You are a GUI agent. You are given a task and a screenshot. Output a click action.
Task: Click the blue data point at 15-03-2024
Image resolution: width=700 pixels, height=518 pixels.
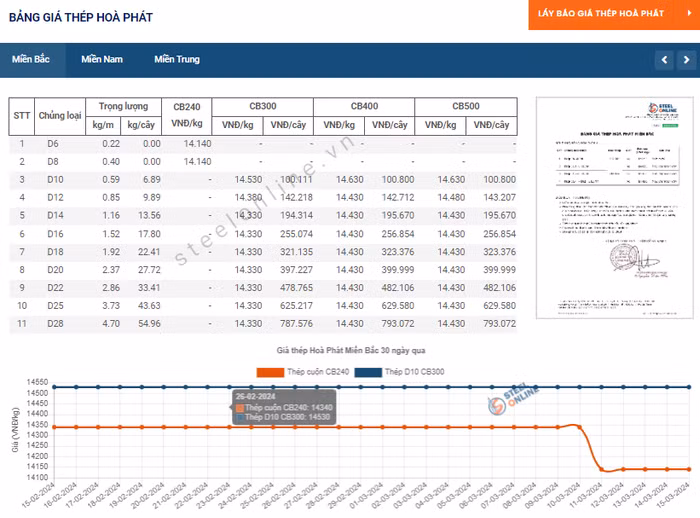(689, 387)
